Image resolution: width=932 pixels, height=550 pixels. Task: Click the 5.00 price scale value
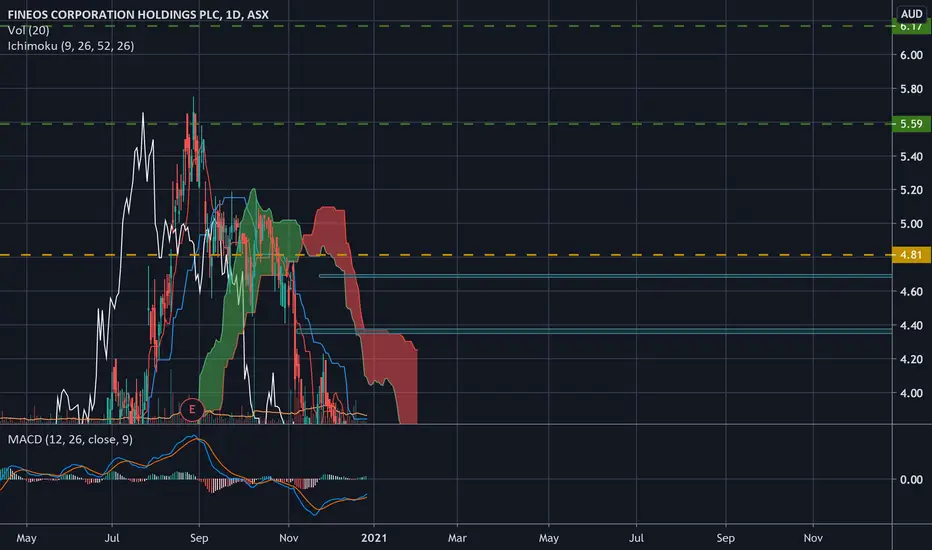point(911,224)
